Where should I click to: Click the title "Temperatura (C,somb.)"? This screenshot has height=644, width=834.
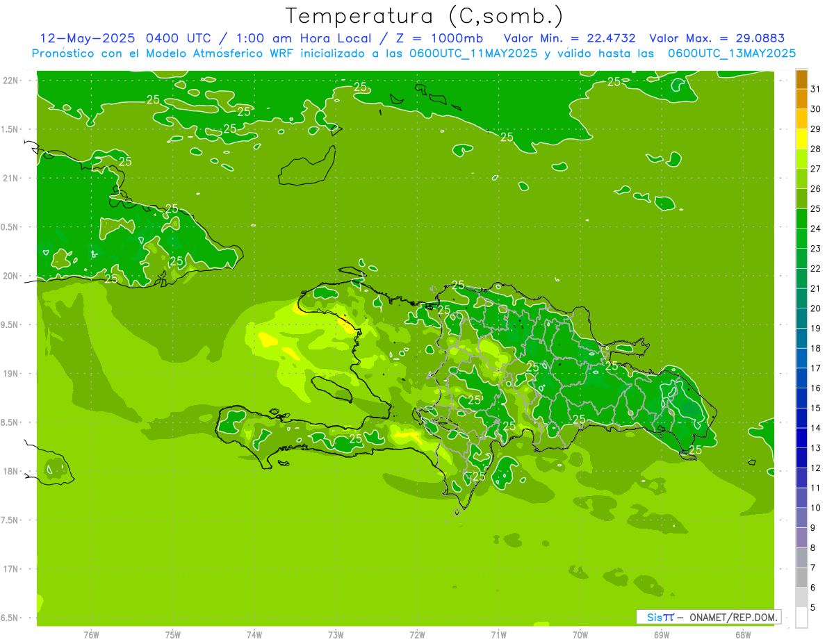point(425,16)
